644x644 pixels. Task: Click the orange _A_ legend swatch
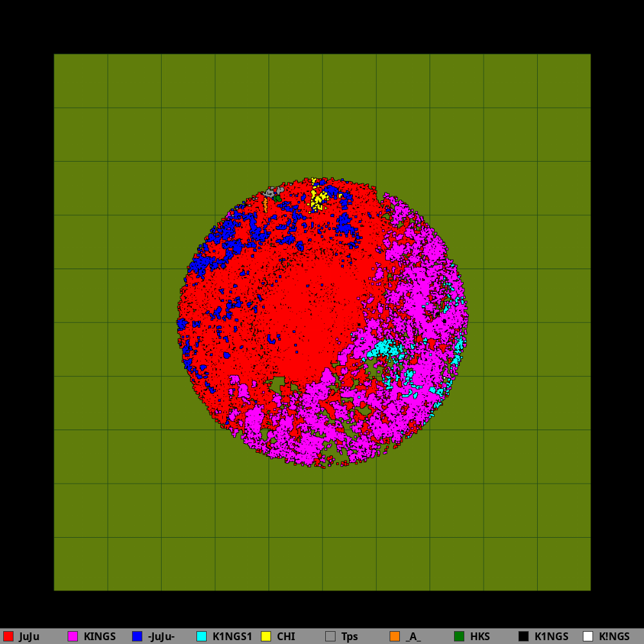pyautogui.click(x=395, y=636)
